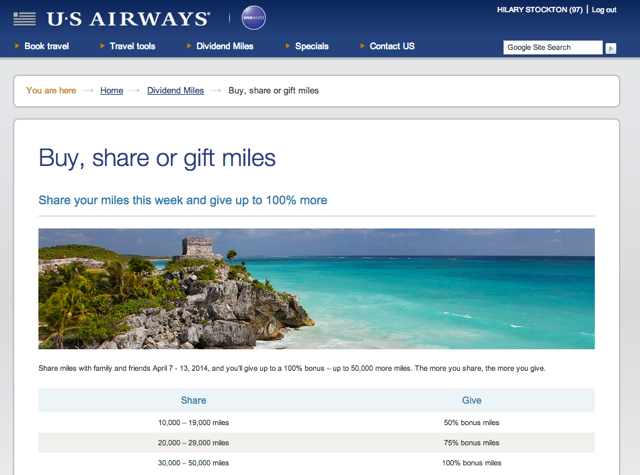640x475 pixels.
Task: Click the oneworld alliance circle badge
Action: 253,18
